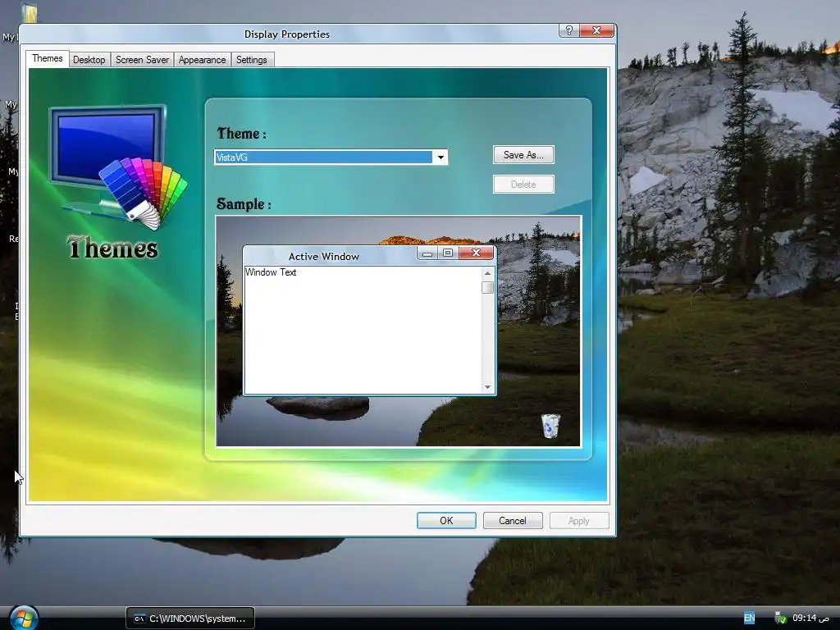Click the system tray network icon
The image size is (840, 630).
click(781, 619)
